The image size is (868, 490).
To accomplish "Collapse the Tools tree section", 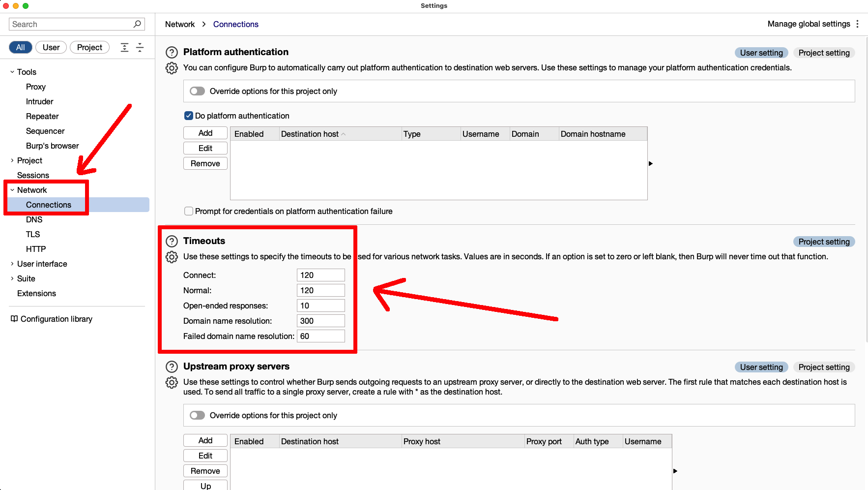I will pyautogui.click(x=12, y=72).
